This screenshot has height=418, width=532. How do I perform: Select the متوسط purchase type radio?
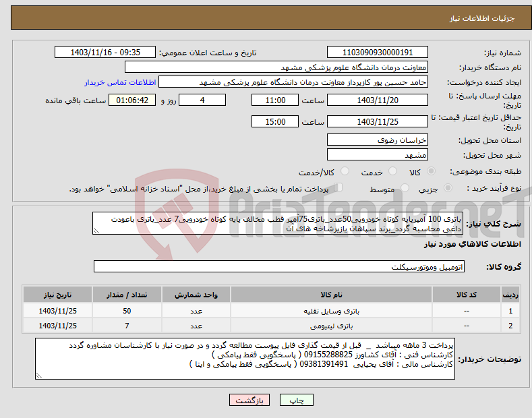point(405,187)
